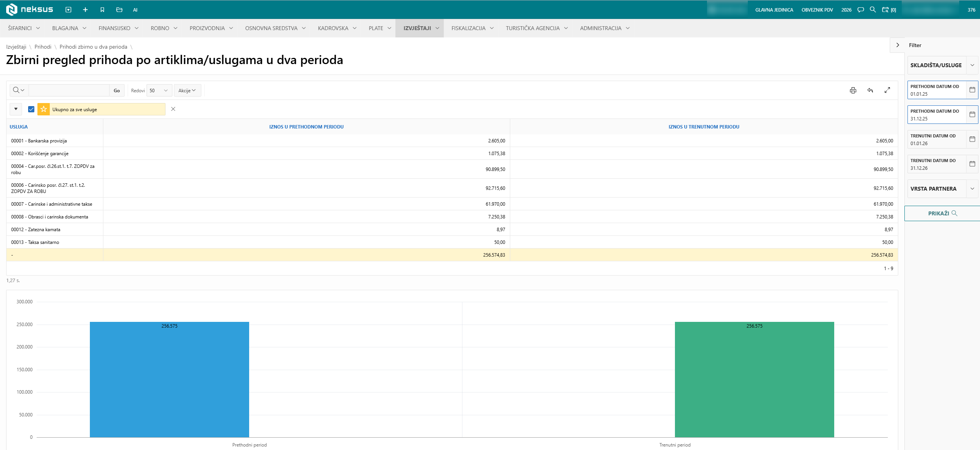The height and width of the screenshot is (450, 980).
Task: Click the star highlight icon
Action: coord(44,109)
